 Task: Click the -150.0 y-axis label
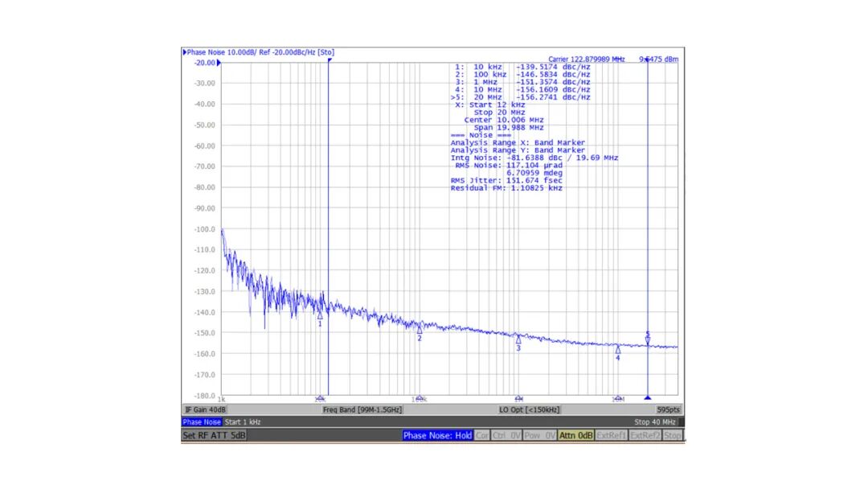[x=204, y=333]
